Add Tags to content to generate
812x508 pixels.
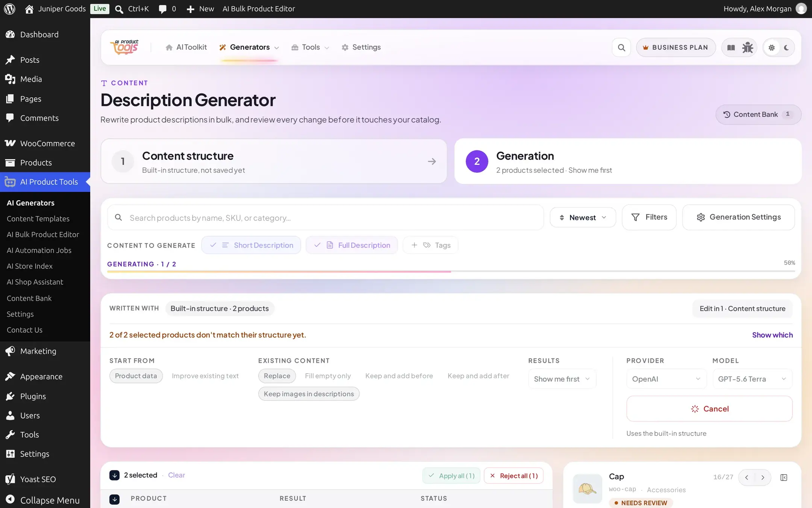point(430,245)
